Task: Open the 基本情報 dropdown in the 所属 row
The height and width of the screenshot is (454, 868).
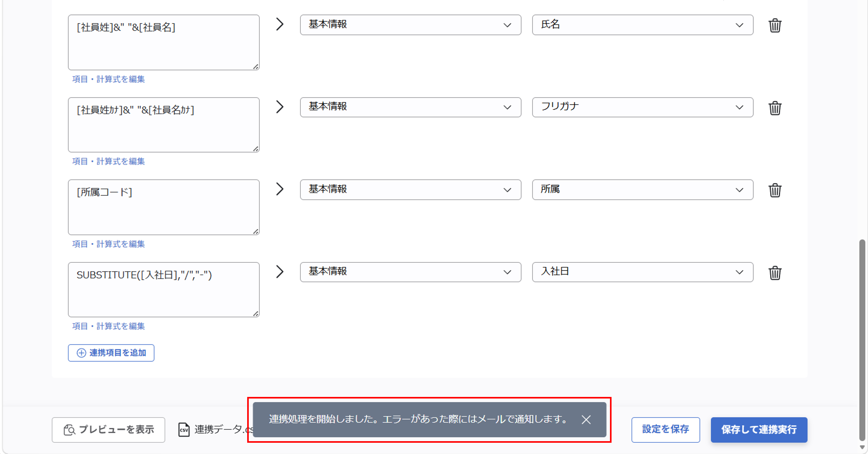Action: [x=410, y=190]
